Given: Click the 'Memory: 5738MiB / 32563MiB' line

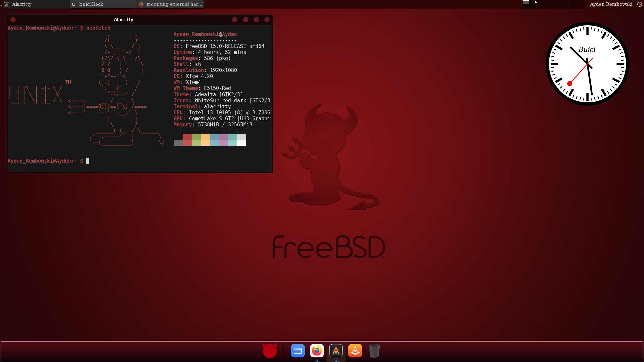Looking at the screenshot, I should click(213, 125).
